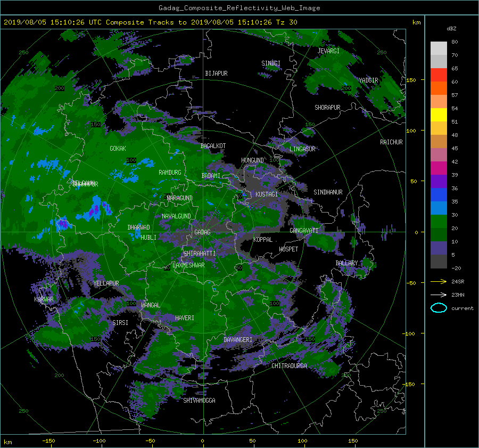Click the white 23MN arrow legend icon
This screenshot has width=479, height=448.
coord(439,295)
